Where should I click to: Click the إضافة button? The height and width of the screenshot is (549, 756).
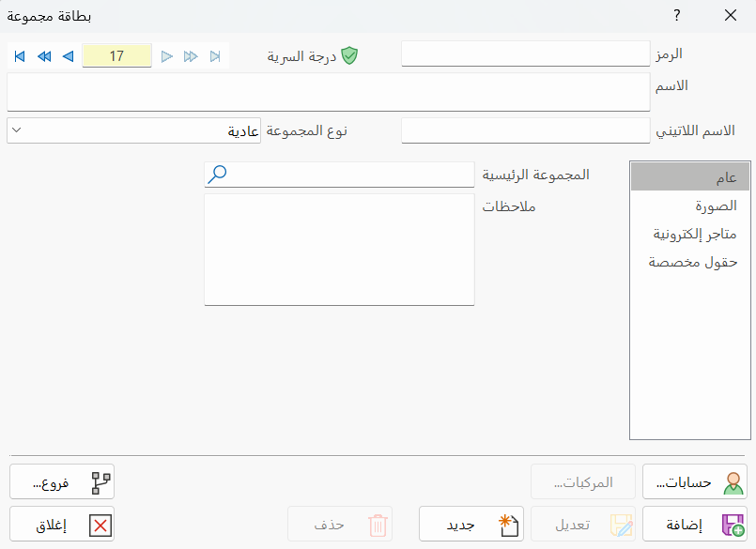695,524
